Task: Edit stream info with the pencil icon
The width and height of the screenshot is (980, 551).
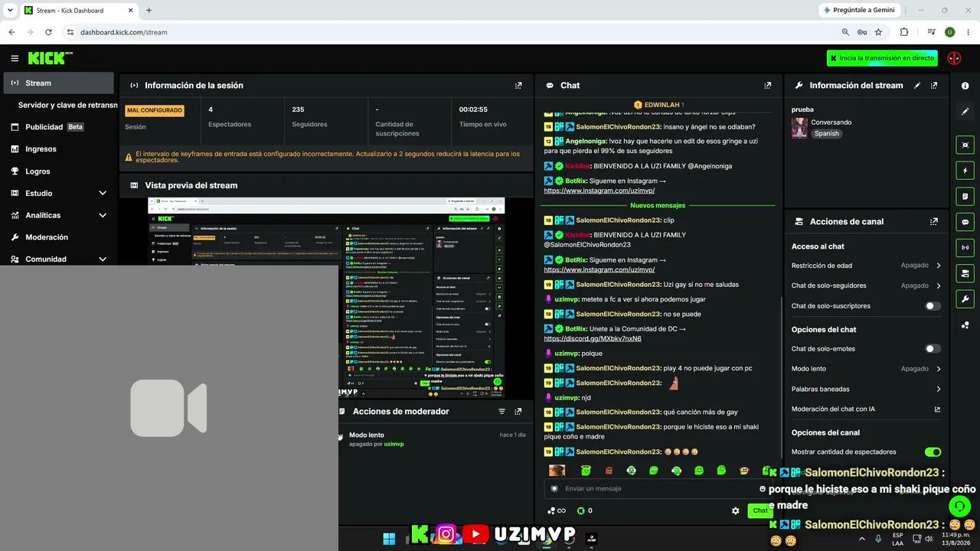Action: tap(917, 86)
